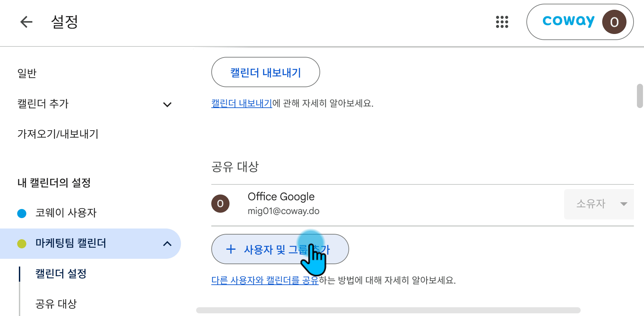Image resolution: width=644 pixels, height=316 pixels.
Task: Click 캘린더 내보내기 button
Action: 266,72
